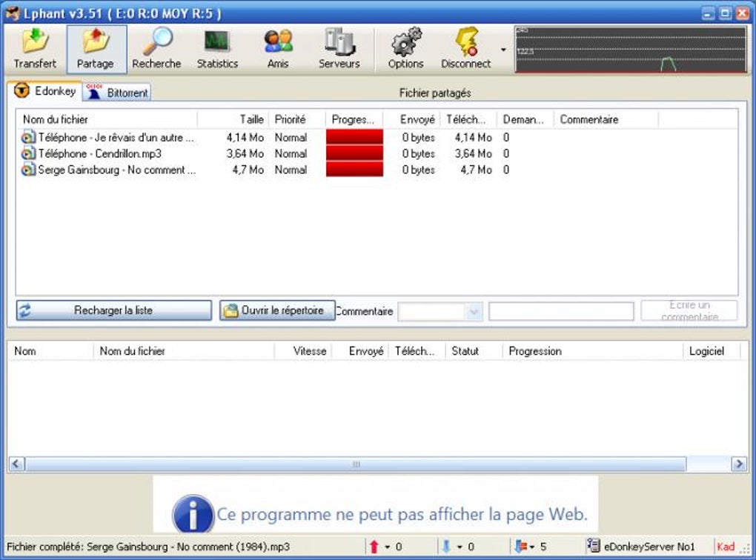Click the Téléch... header in shared list

click(x=468, y=119)
